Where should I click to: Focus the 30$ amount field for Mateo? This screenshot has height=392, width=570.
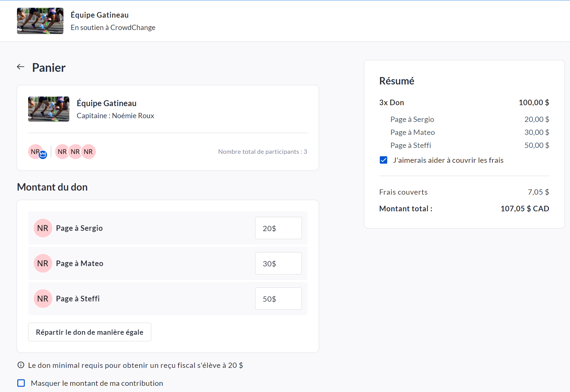(x=278, y=263)
